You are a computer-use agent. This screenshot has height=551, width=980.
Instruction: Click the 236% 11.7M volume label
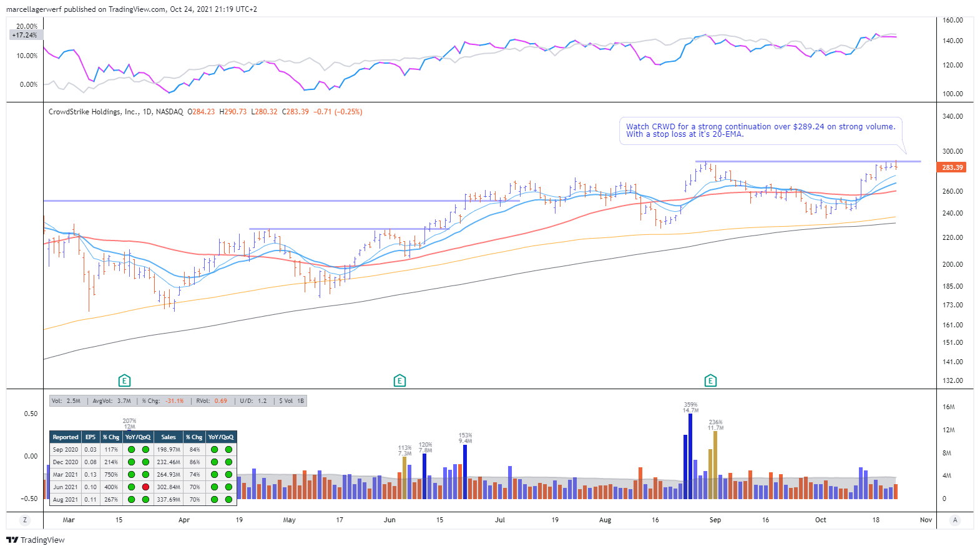point(715,425)
